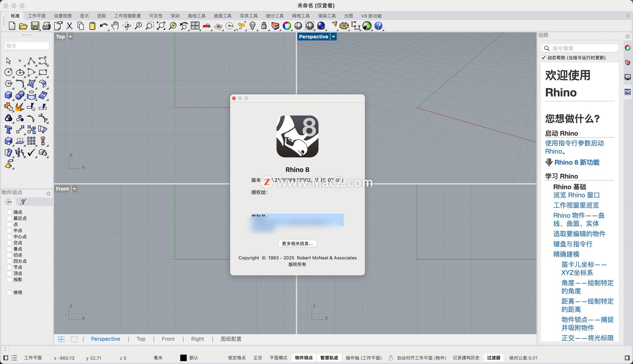Click the 指令搜索 search field

[580, 48]
